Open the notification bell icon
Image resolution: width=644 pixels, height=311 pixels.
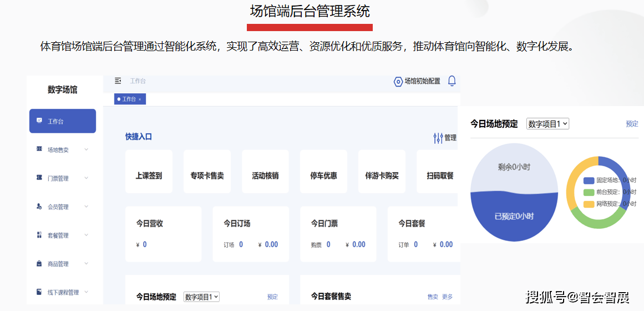coord(452,81)
